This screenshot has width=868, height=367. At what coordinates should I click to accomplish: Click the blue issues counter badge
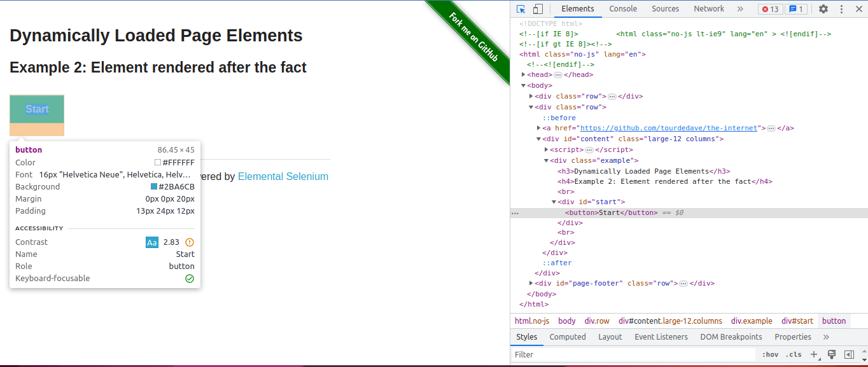pos(795,9)
